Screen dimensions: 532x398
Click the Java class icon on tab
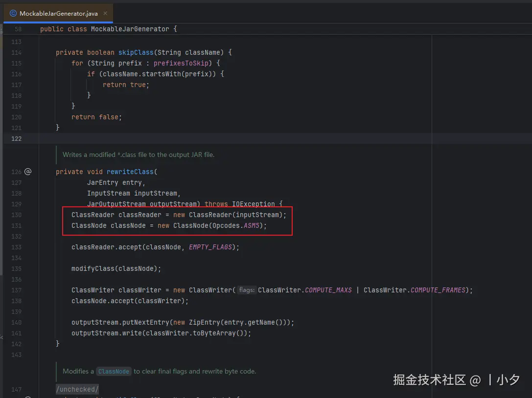point(13,13)
